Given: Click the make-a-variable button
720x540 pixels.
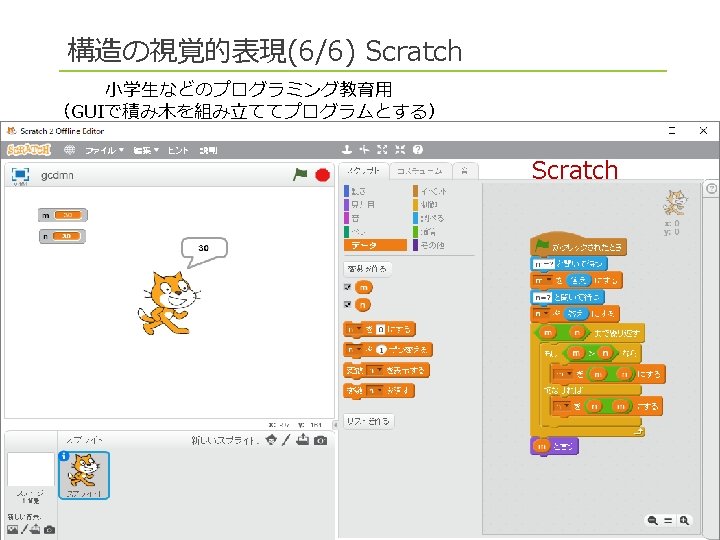Looking at the screenshot, I should [367, 269].
